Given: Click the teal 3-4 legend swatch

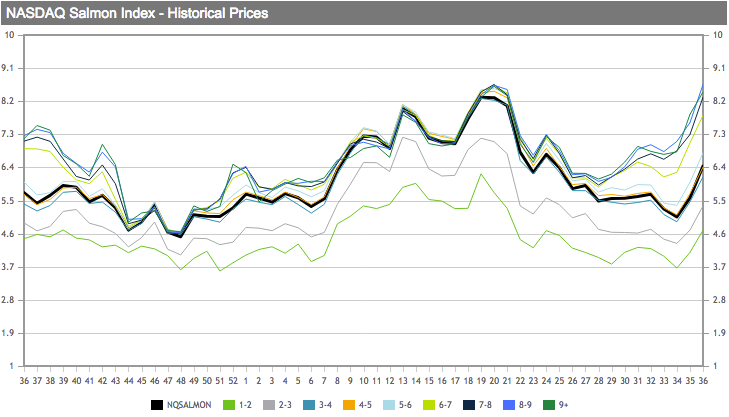Looking at the screenshot, I should (309, 405).
